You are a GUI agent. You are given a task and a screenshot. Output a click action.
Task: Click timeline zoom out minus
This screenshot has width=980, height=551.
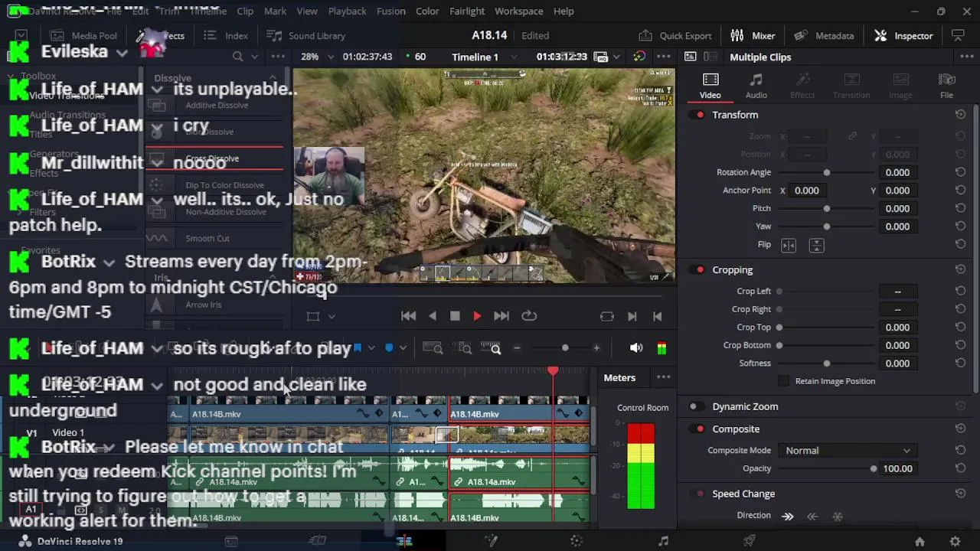click(x=517, y=348)
